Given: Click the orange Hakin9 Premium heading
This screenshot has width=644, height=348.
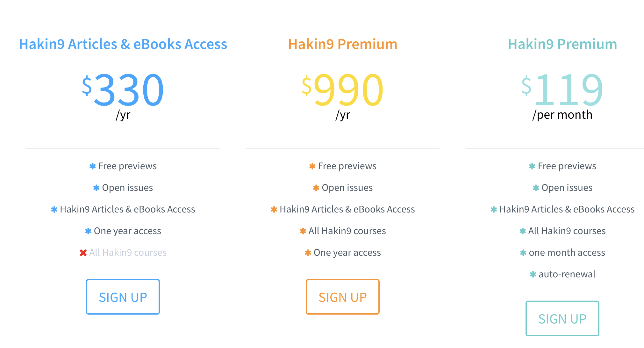Looking at the screenshot, I should pyautogui.click(x=343, y=44).
